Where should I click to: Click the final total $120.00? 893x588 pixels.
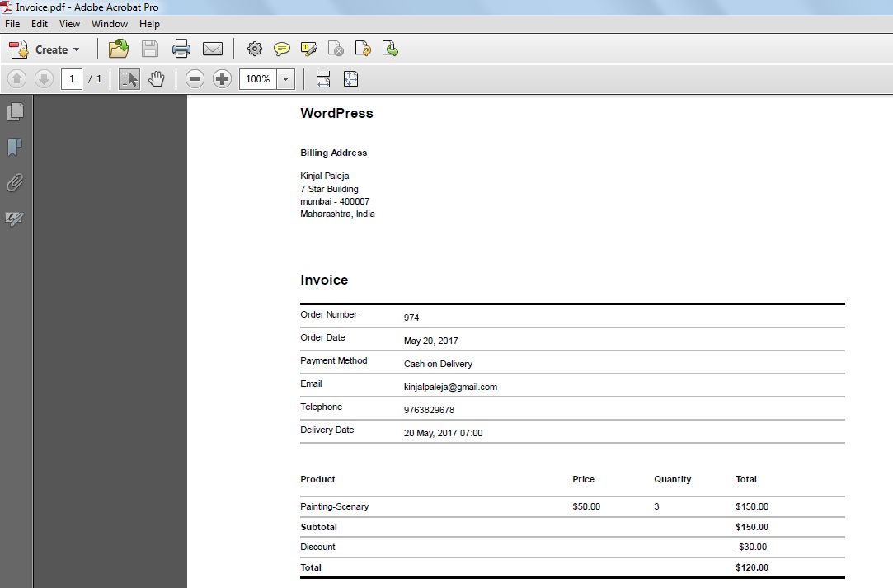point(752,567)
